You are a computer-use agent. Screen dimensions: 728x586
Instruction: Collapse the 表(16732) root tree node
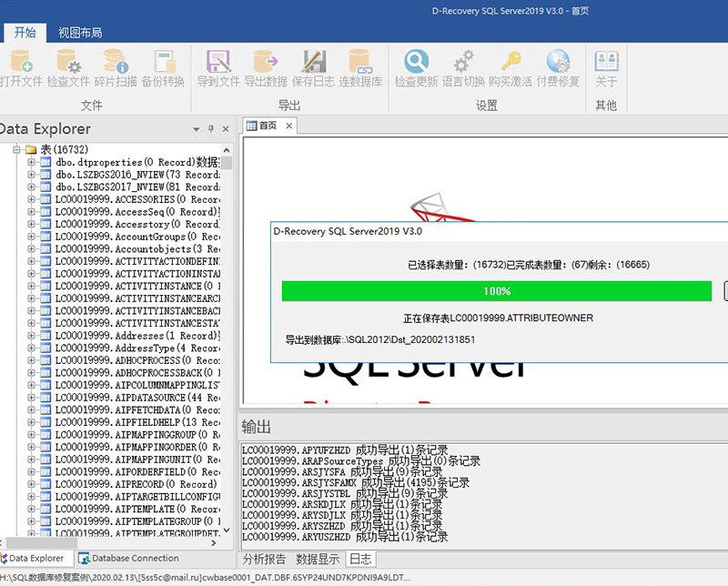[x=17, y=149]
